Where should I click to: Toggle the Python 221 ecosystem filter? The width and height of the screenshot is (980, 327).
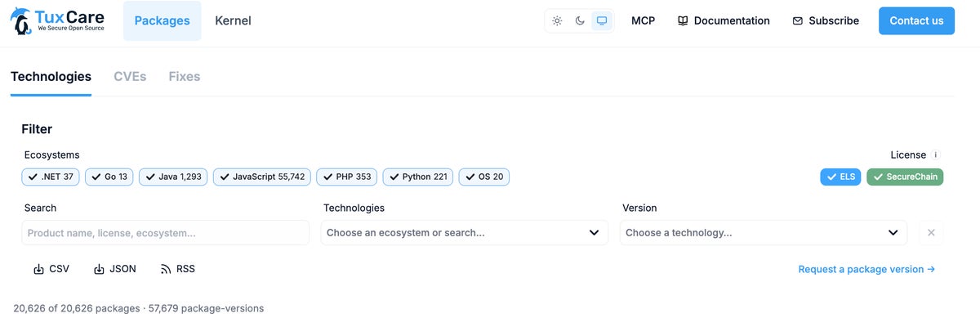(418, 177)
